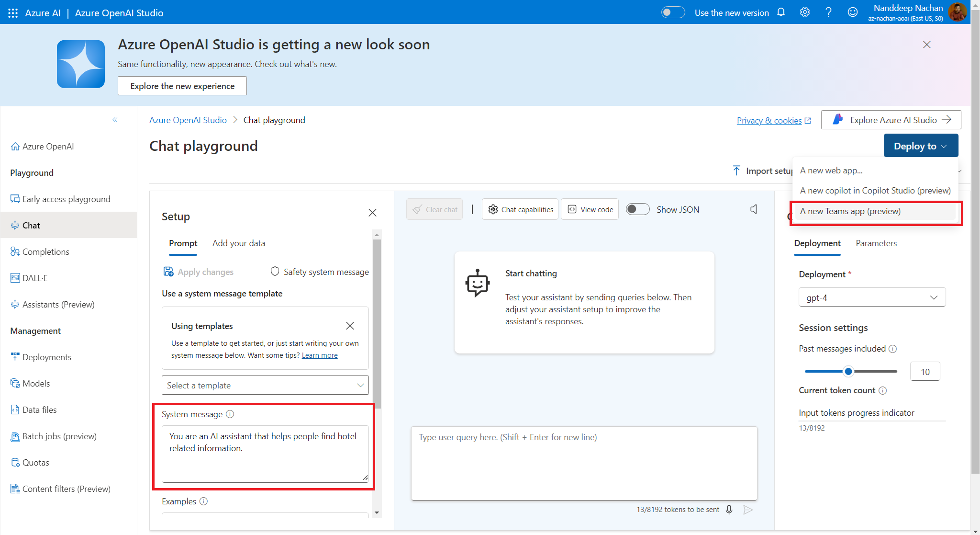Image resolution: width=980 pixels, height=535 pixels.
Task: Click the Deploy to dropdown button
Action: [x=920, y=146]
